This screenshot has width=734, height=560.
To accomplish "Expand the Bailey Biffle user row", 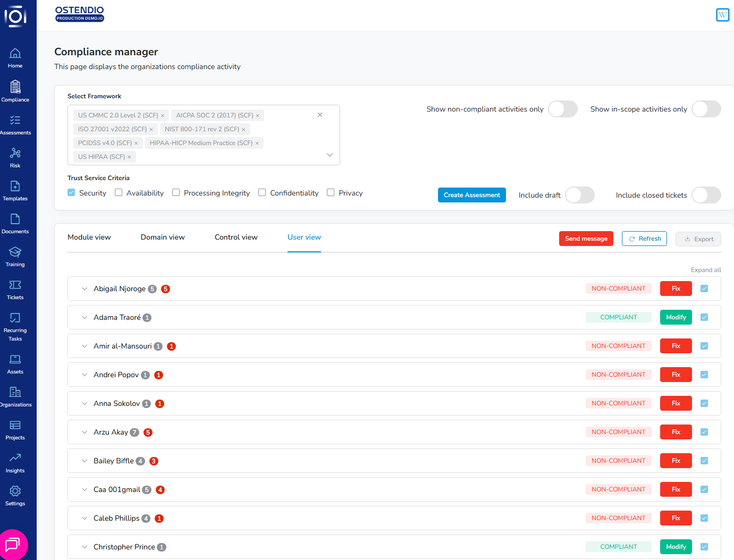I will pos(85,461).
